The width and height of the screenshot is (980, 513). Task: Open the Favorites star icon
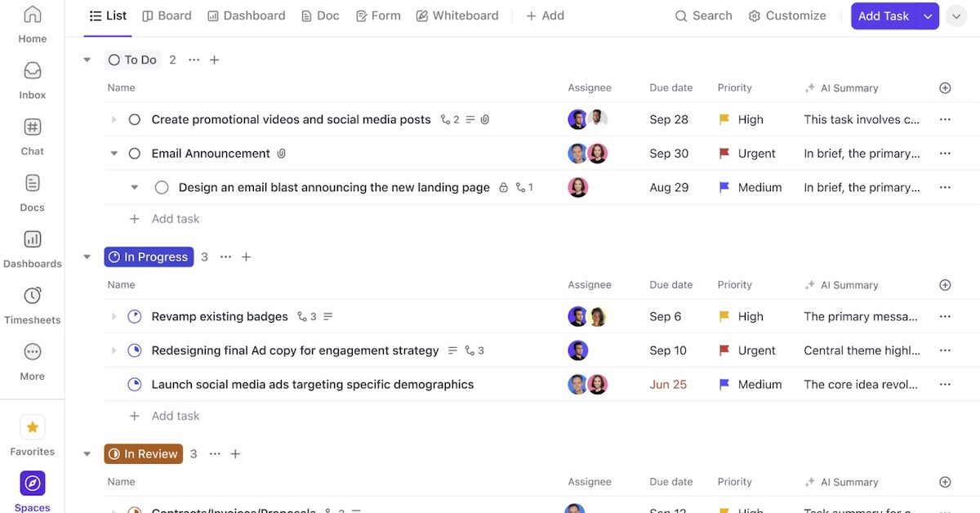(32, 427)
